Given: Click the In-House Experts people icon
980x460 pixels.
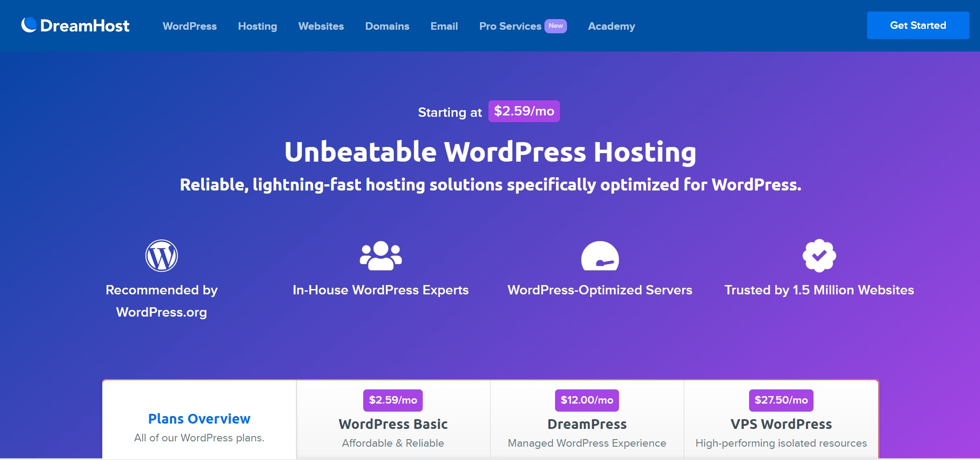Looking at the screenshot, I should pos(381,256).
